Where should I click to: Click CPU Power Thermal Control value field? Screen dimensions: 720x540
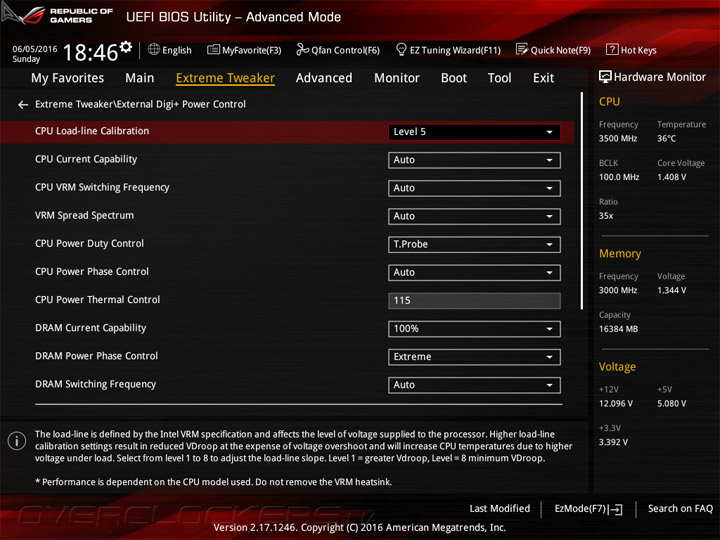pos(474,301)
